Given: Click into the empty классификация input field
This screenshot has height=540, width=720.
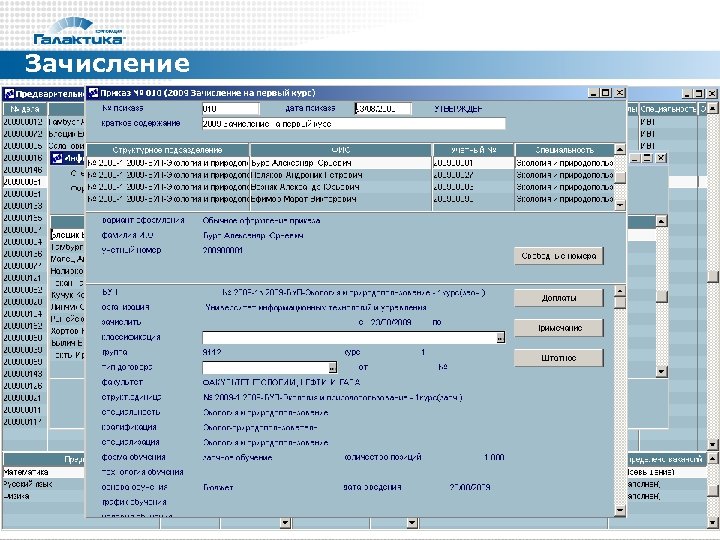Looking at the screenshot, I should point(349,338).
